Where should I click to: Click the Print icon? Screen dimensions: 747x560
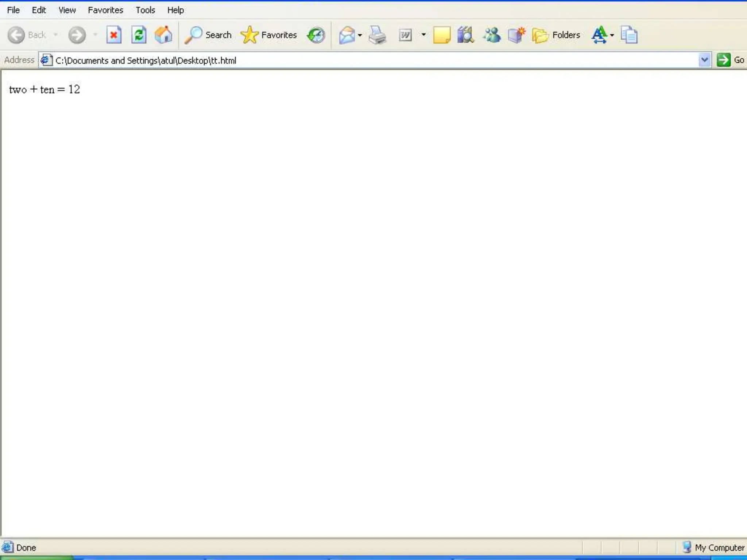(x=377, y=35)
